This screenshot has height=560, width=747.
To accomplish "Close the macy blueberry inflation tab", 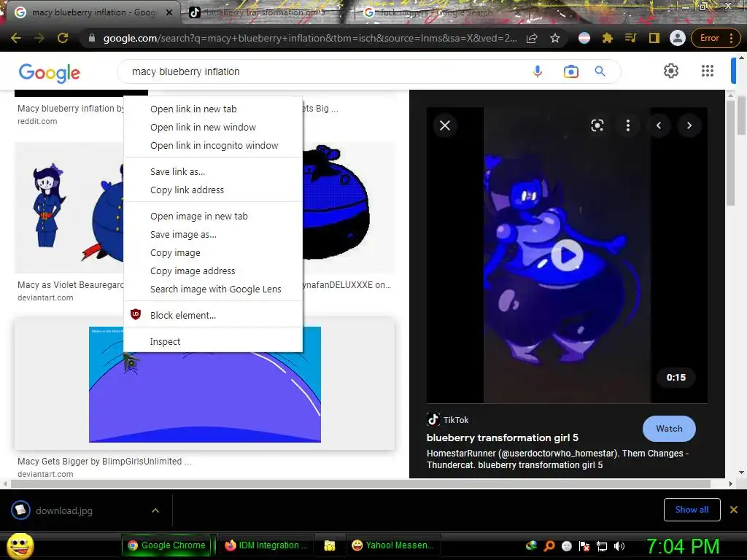I will 169,12.
